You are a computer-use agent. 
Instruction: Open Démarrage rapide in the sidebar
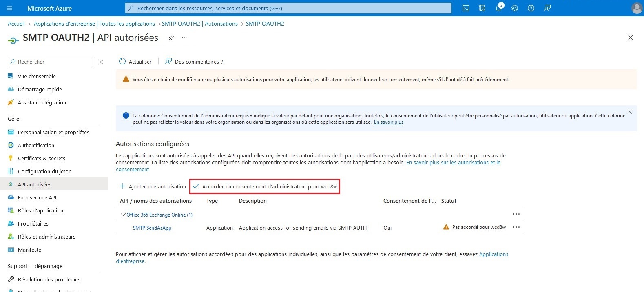(40, 89)
